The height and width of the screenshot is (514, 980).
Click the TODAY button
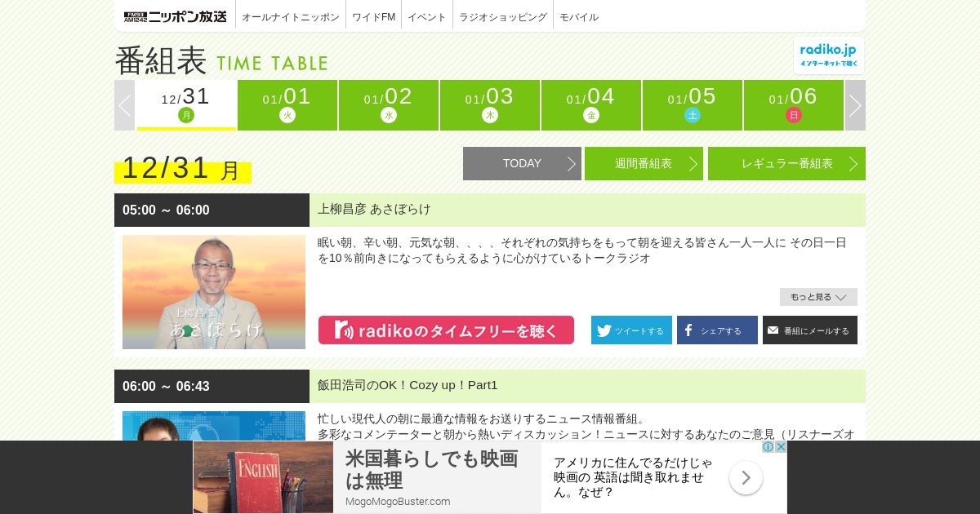point(522,163)
